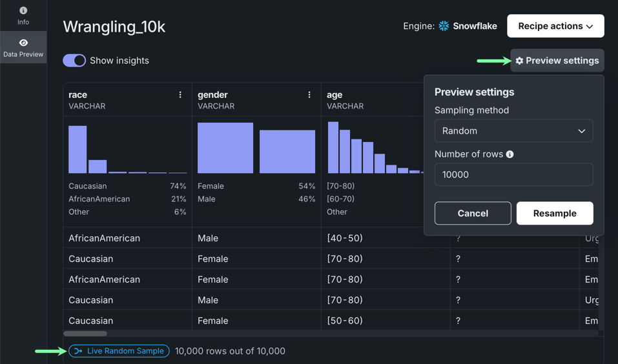Open race column three-dot menu

click(x=180, y=95)
